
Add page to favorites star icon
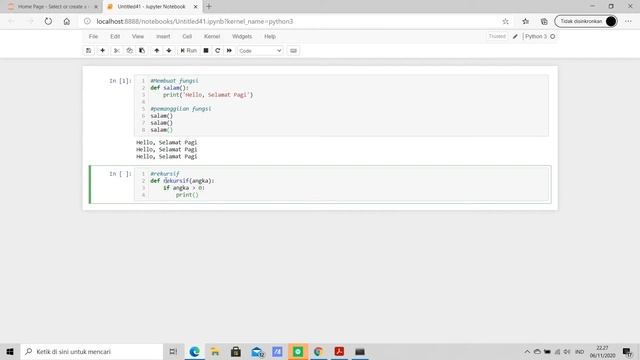[506, 21]
